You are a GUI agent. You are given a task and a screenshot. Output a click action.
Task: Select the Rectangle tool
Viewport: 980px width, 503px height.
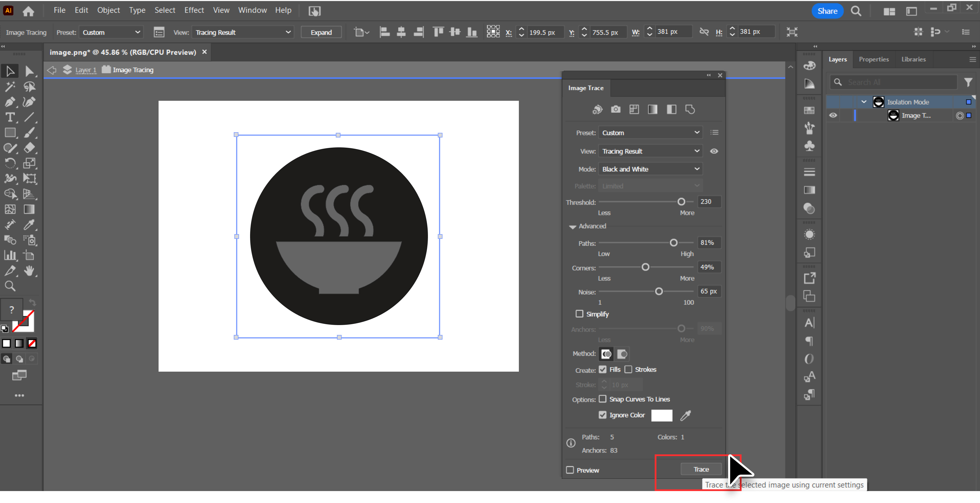point(10,132)
